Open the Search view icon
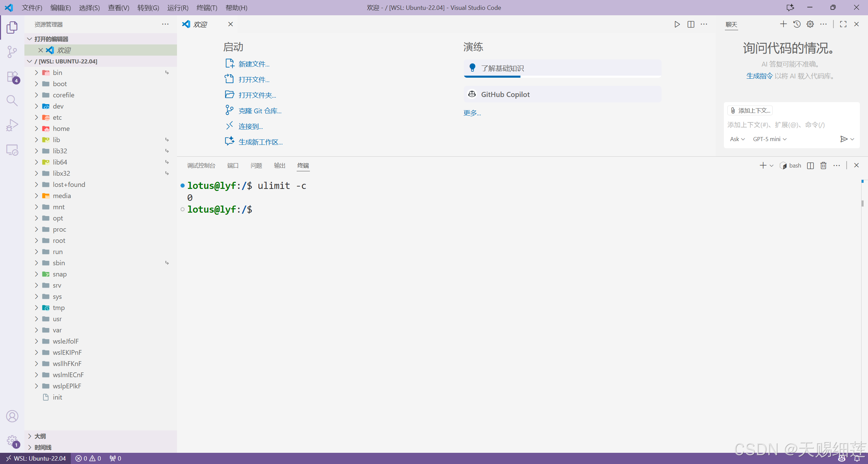 pos(12,101)
